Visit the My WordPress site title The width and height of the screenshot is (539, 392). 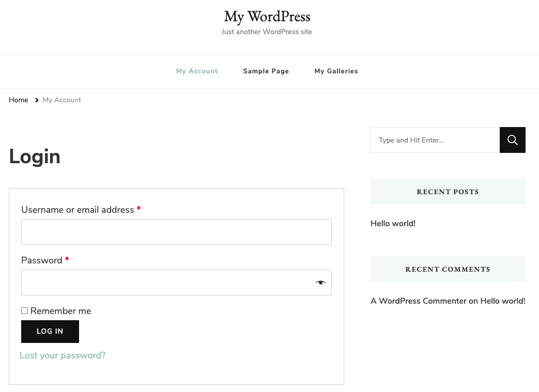coord(267,17)
